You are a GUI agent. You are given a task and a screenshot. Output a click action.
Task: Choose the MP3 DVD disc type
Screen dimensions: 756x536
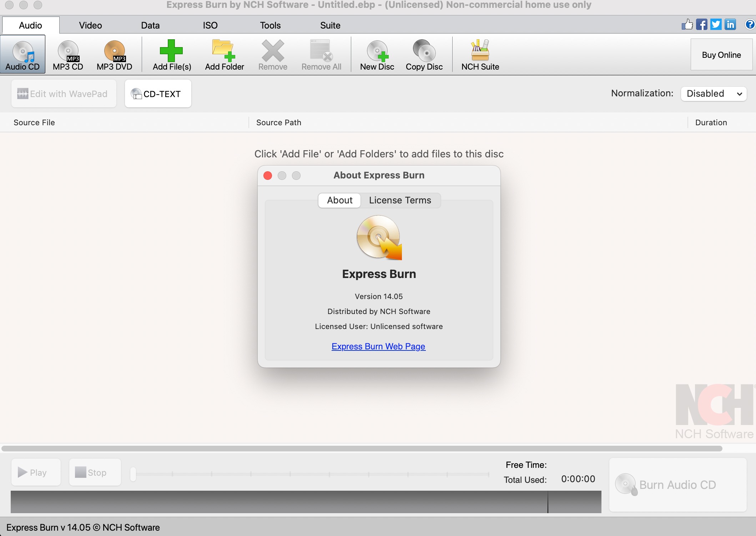[x=114, y=54]
